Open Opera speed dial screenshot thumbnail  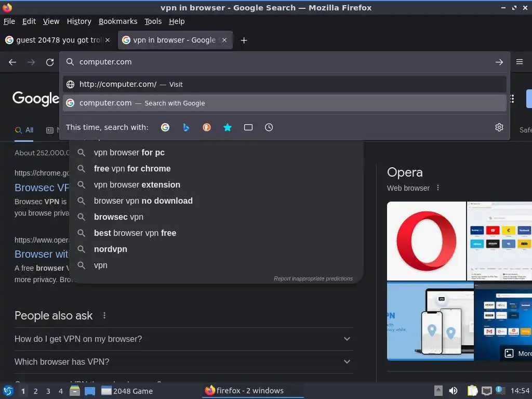(499, 241)
